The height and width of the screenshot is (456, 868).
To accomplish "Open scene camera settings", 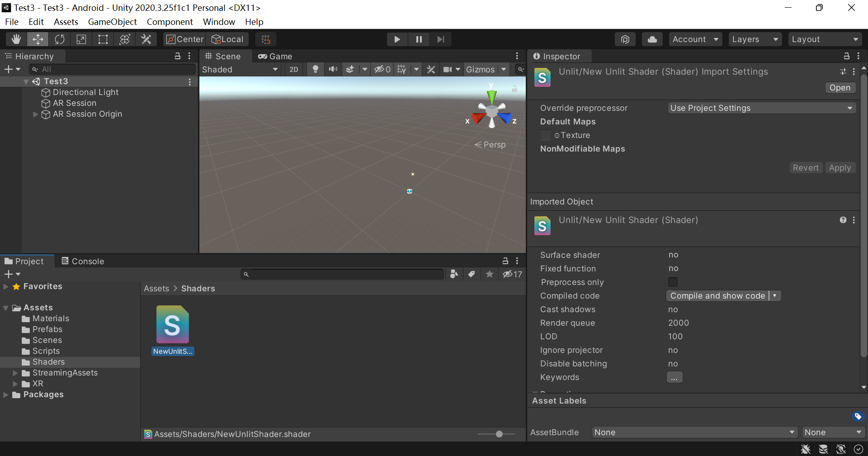I will (x=448, y=69).
